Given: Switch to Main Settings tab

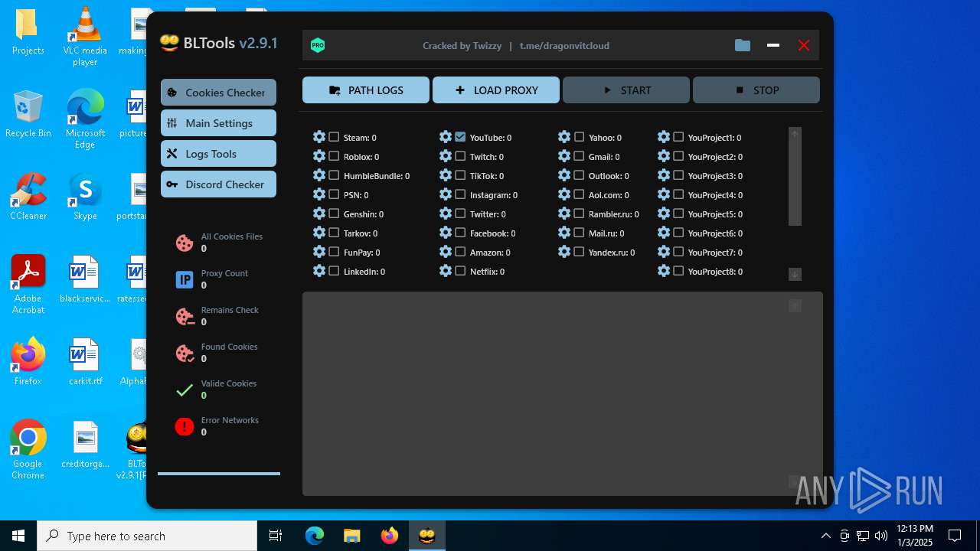Looking at the screenshot, I should pos(218,122).
